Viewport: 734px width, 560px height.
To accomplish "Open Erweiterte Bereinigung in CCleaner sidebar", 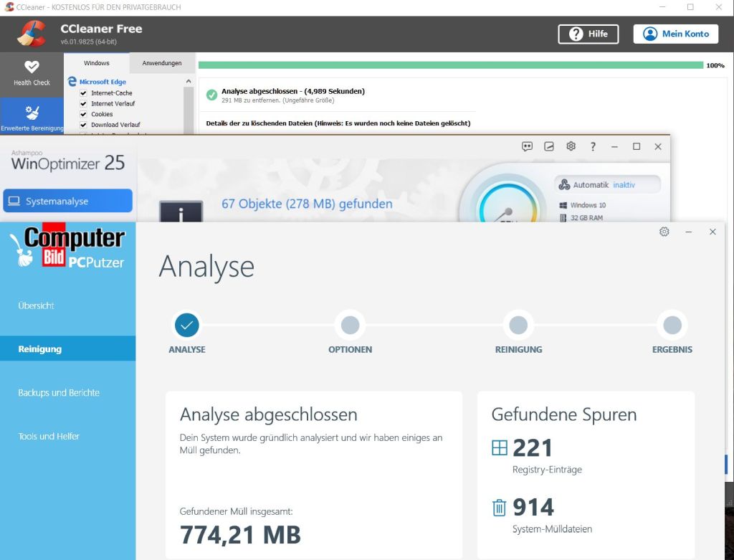I will click(32, 116).
